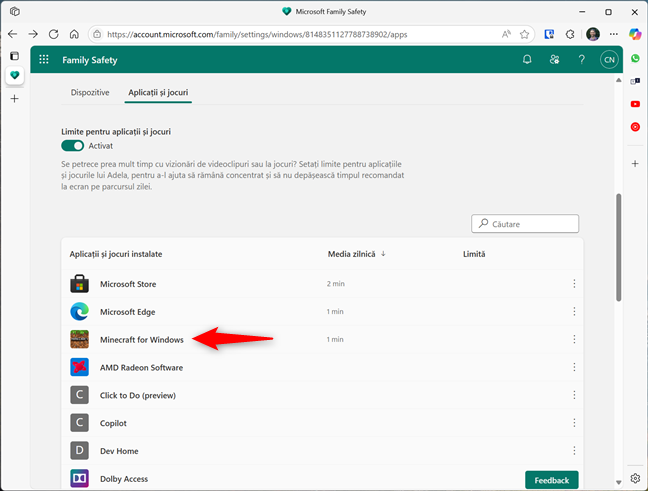This screenshot has height=491, width=648.
Task: Toggle vertical tabs pane icon
Action: 14,55
